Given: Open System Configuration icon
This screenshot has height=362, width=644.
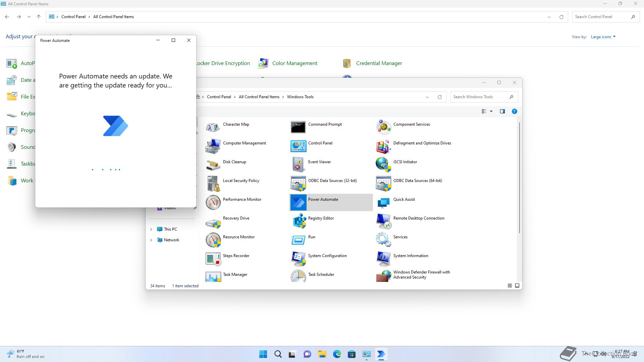Looking at the screenshot, I should [298, 258].
